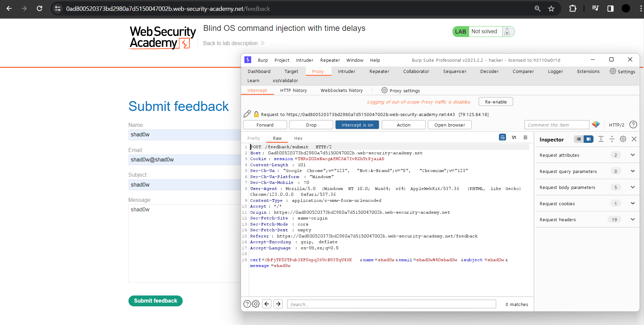
Task: Expand all Inspector sections
Action: coord(601,139)
